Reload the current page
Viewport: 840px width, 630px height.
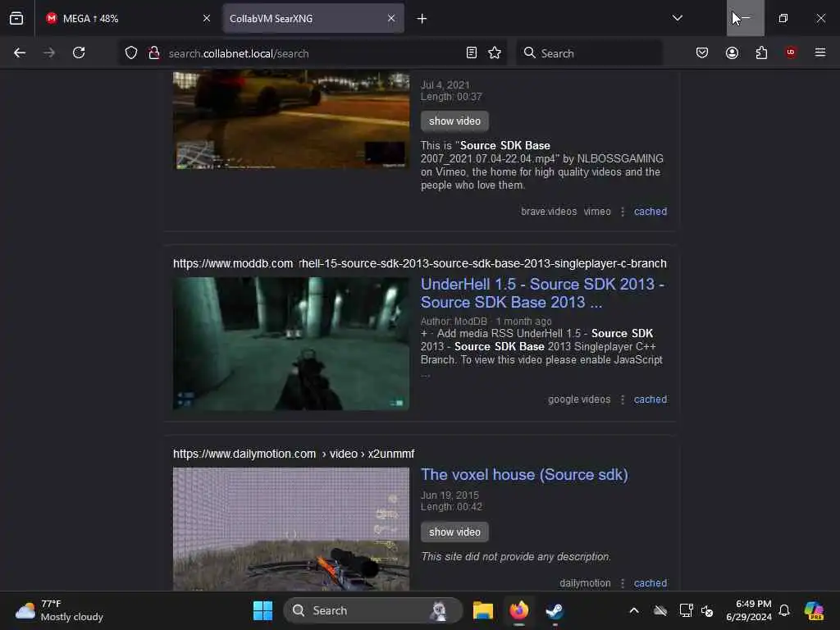coord(79,52)
